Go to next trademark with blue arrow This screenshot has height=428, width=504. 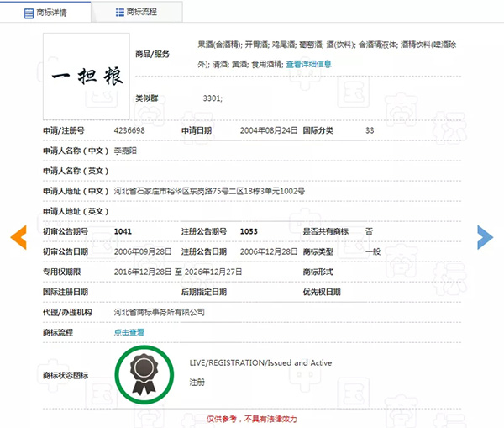click(485, 237)
